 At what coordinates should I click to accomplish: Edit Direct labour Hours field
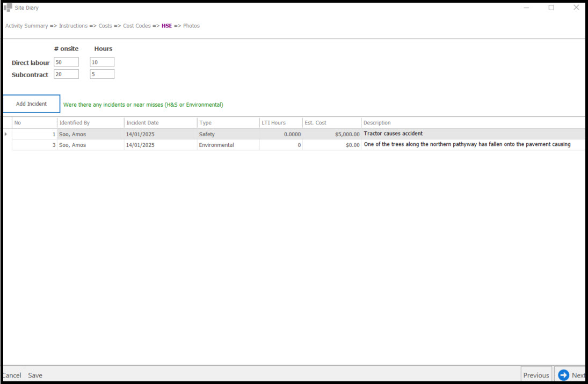coord(101,62)
